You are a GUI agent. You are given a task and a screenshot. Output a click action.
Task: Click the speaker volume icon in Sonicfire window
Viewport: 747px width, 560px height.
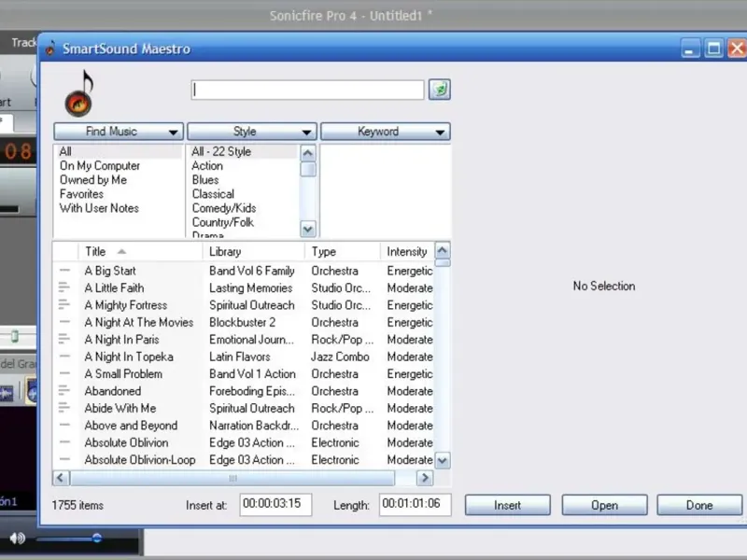click(18, 539)
